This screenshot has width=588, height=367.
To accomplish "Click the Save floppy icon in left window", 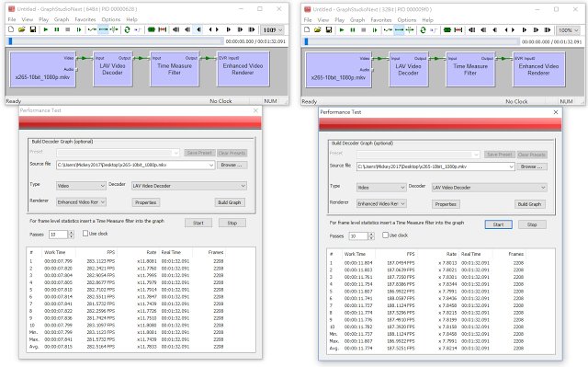I will coord(33,29).
